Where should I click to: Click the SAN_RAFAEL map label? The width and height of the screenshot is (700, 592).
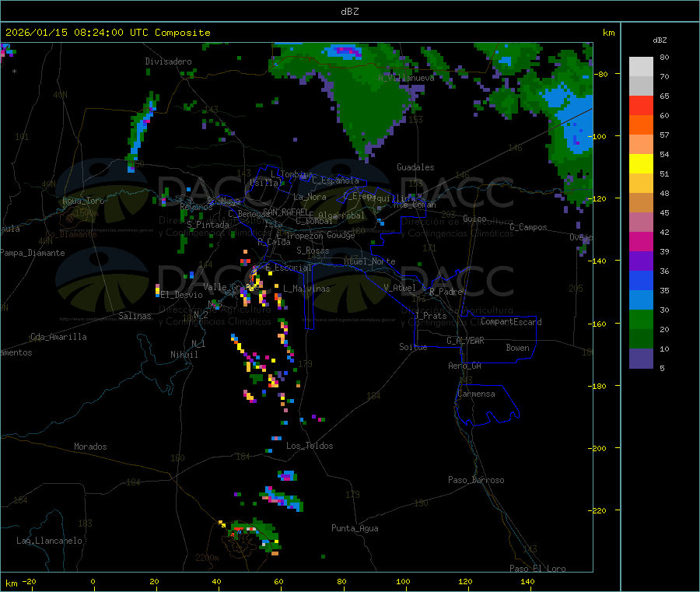click(285, 212)
